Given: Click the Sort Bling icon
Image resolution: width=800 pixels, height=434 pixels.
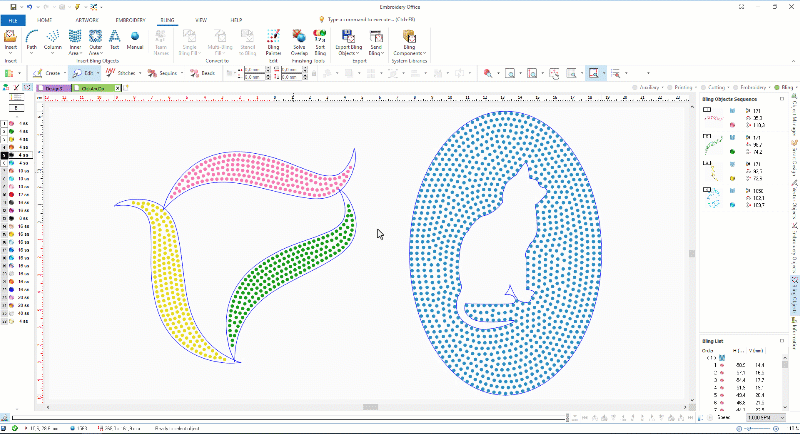Looking at the screenshot, I should (320, 40).
